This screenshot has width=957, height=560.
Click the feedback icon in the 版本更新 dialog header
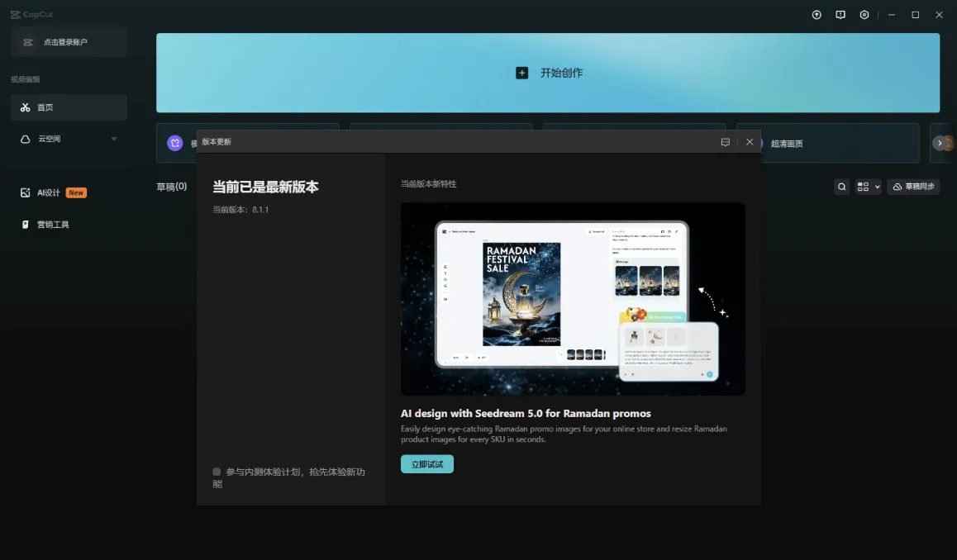click(726, 141)
